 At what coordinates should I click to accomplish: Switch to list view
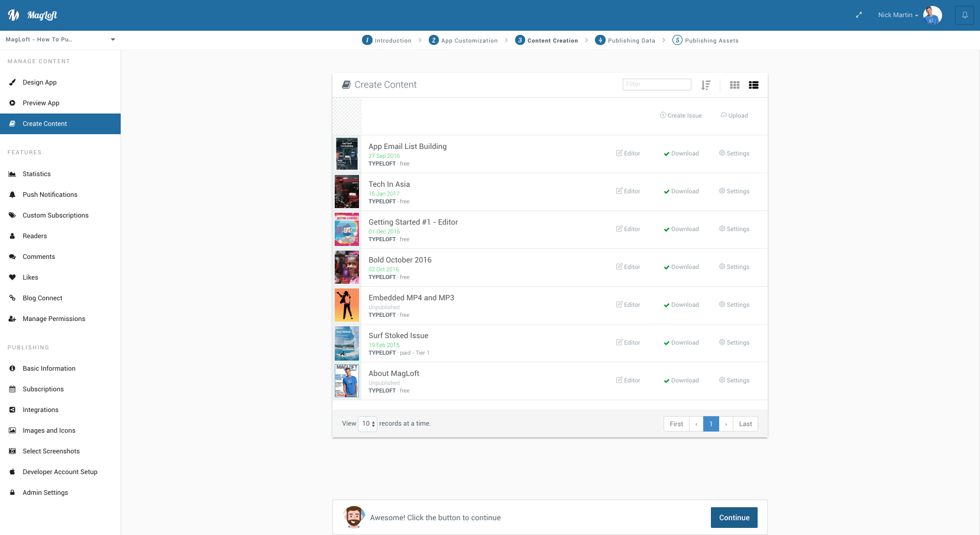pyautogui.click(x=753, y=85)
